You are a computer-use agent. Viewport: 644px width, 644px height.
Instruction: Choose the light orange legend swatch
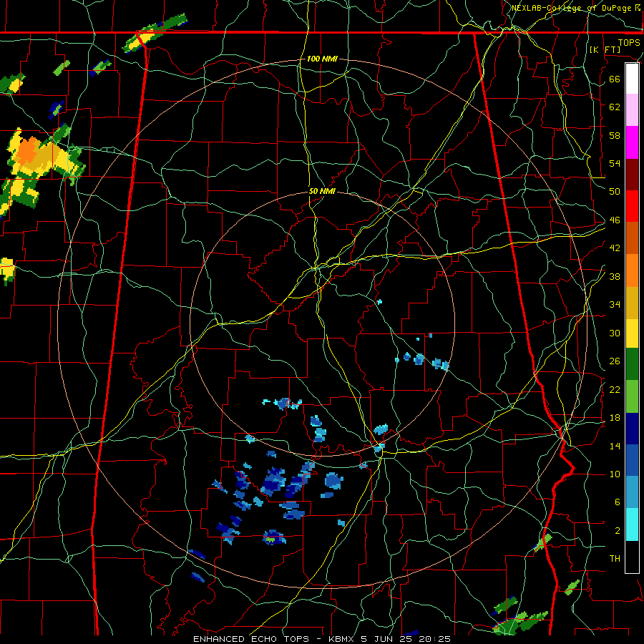[632, 270]
